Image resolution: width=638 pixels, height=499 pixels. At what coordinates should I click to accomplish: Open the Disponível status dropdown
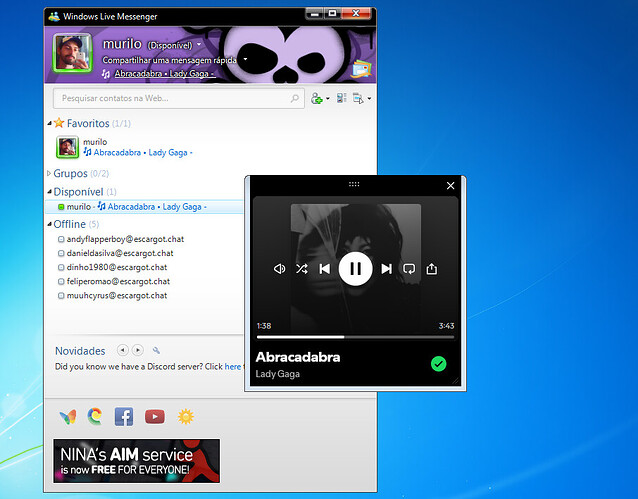(199, 44)
